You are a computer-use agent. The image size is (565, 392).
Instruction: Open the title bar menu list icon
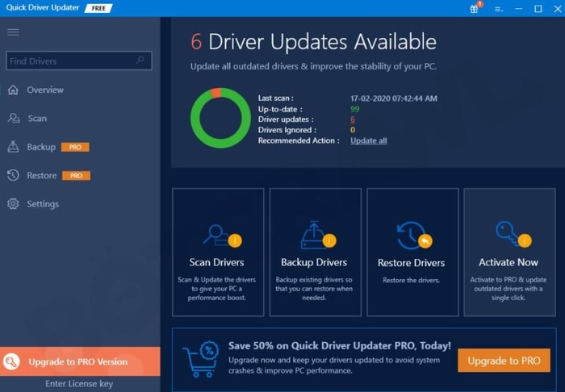point(499,9)
